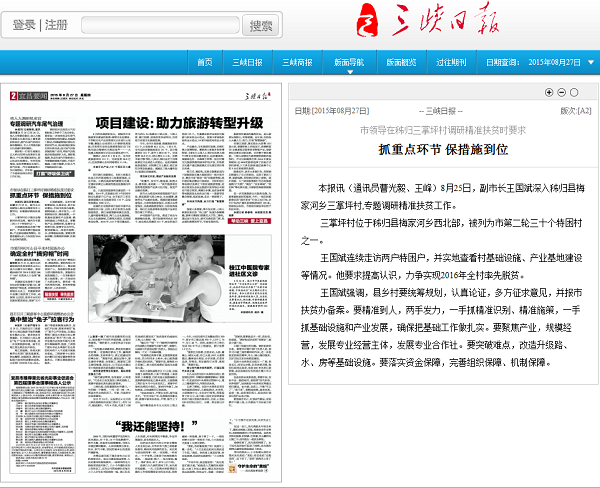Switch to the 三峡商报 nav tab
The image size is (600, 488).
coord(297,62)
